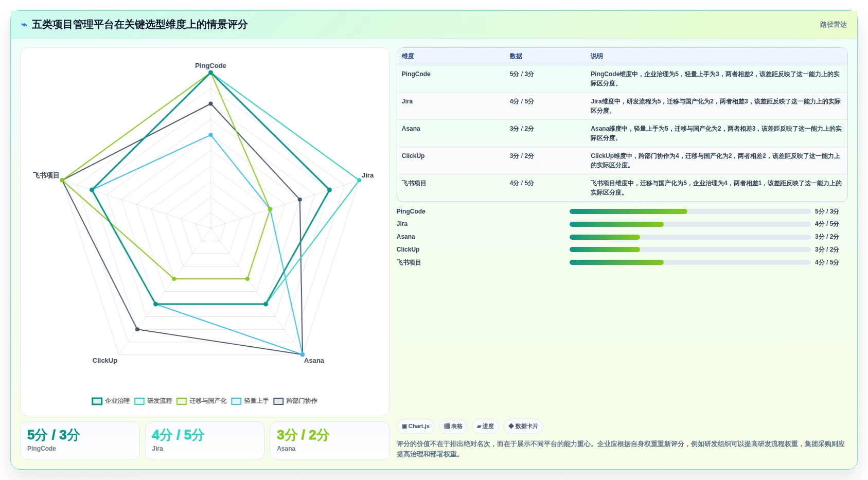Screen dimensions: 868x480
Task: Toggle the 轻量上手 legend entry
Action: click(250, 401)
